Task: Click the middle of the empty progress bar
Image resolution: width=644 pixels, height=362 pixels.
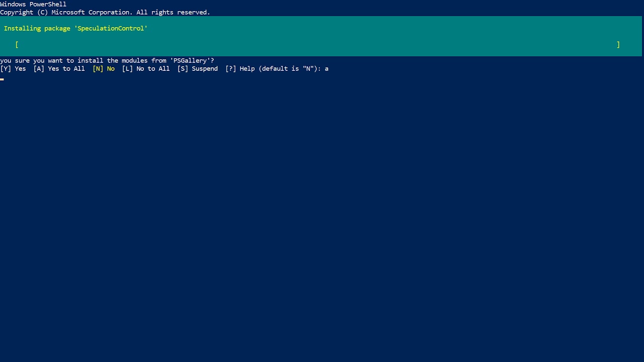Action: (x=317, y=45)
